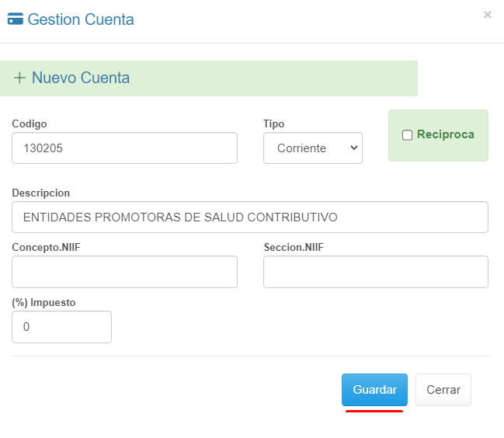Select the Nuevo Cuenta heading text
Screen dimensions: 504x438
pos(81,78)
